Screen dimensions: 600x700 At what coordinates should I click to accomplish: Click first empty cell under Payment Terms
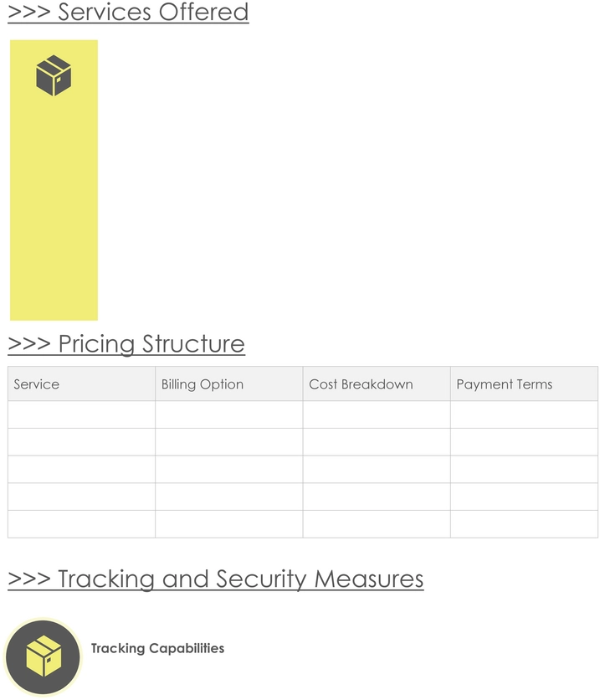(x=524, y=414)
